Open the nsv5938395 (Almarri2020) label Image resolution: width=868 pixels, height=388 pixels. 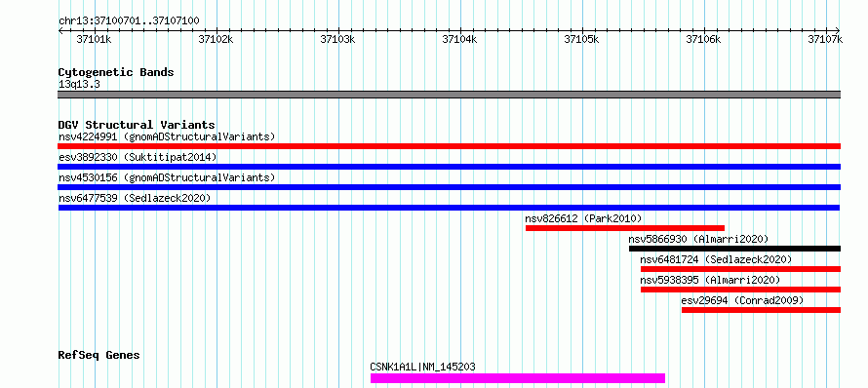click(710, 280)
